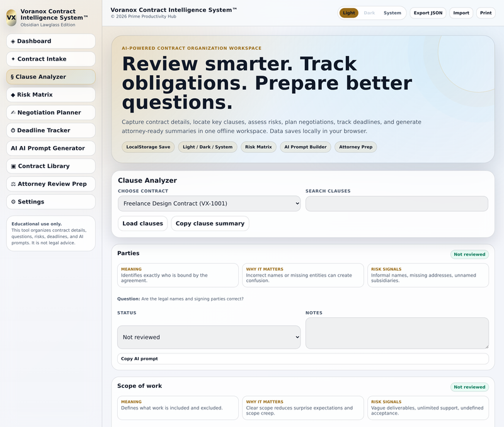Open AI Prompt Generator page
504x427 pixels.
[x=51, y=148]
